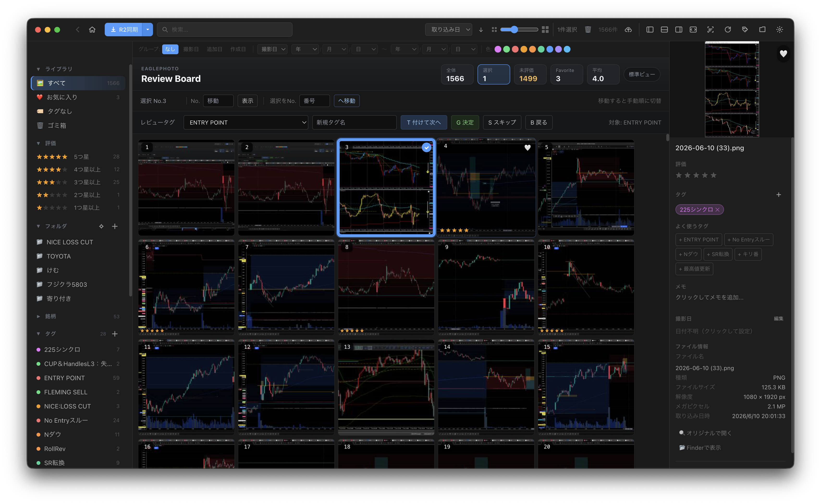Screen dimensions: 821x504
Task: Click the 新規タグ名 input field
Action: coord(354,123)
